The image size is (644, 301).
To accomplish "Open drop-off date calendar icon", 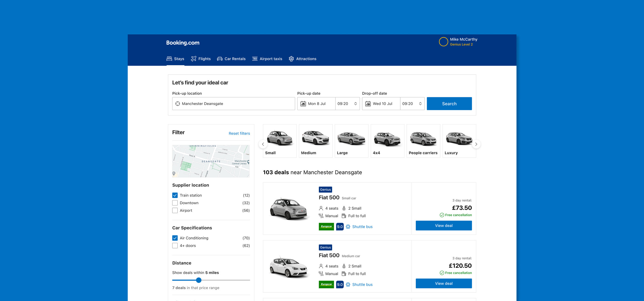I will (x=368, y=104).
